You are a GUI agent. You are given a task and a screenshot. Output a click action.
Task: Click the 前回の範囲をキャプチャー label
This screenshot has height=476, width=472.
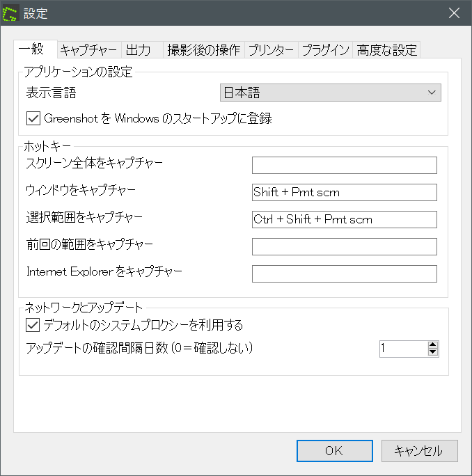point(90,244)
